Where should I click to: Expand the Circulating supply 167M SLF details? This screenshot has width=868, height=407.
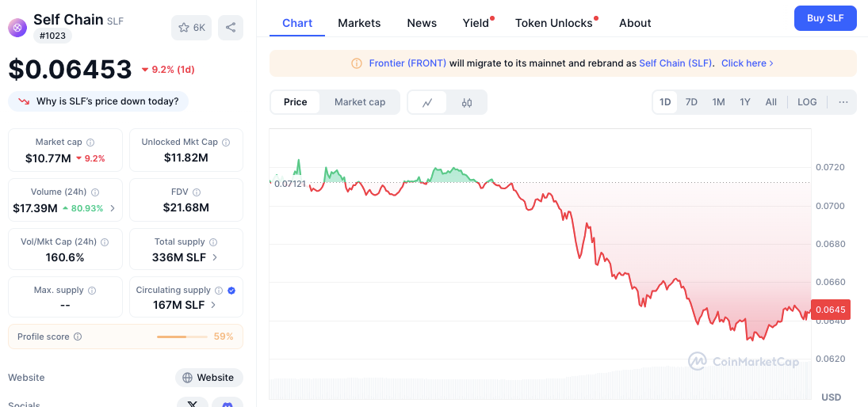[x=186, y=305]
